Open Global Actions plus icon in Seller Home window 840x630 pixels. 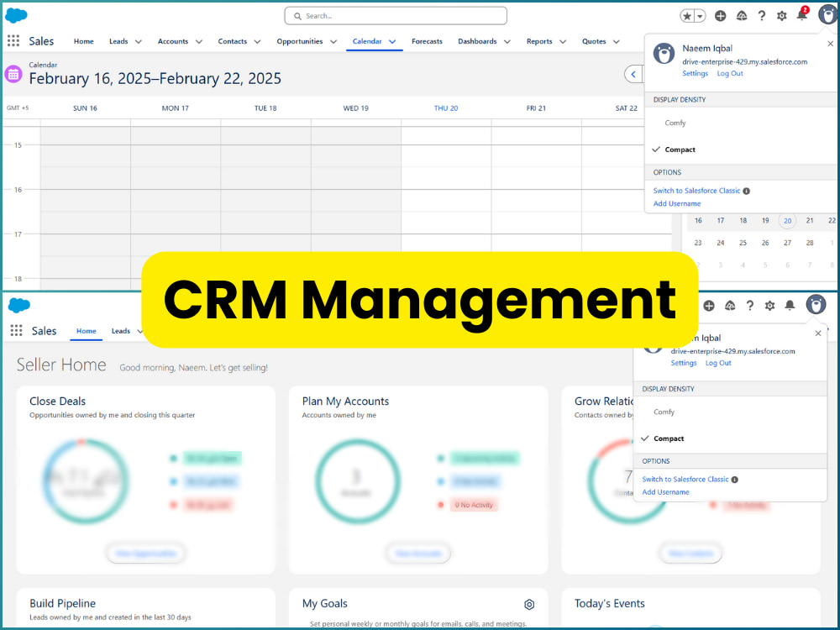[x=709, y=306]
